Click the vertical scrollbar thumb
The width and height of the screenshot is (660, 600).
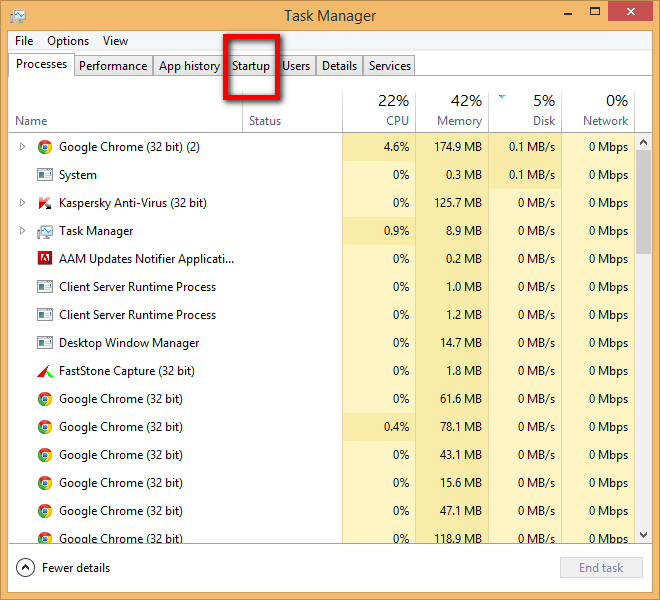pyautogui.click(x=643, y=202)
